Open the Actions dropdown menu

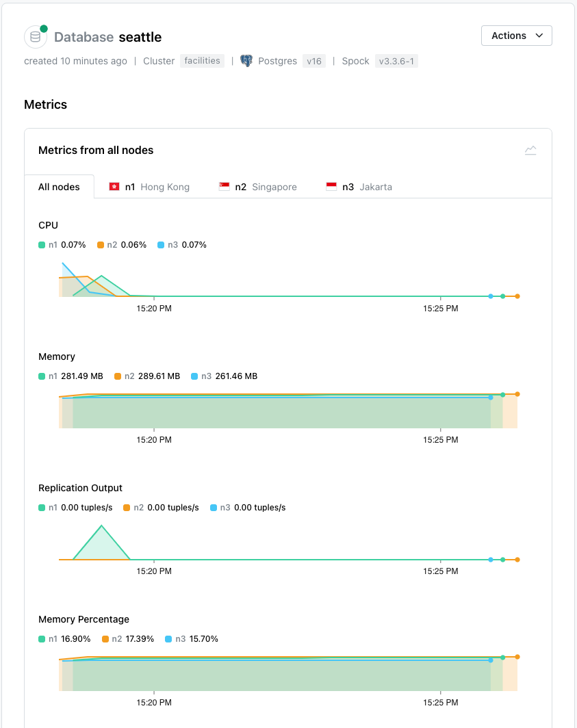pyautogui.click(x=517, y=36)
